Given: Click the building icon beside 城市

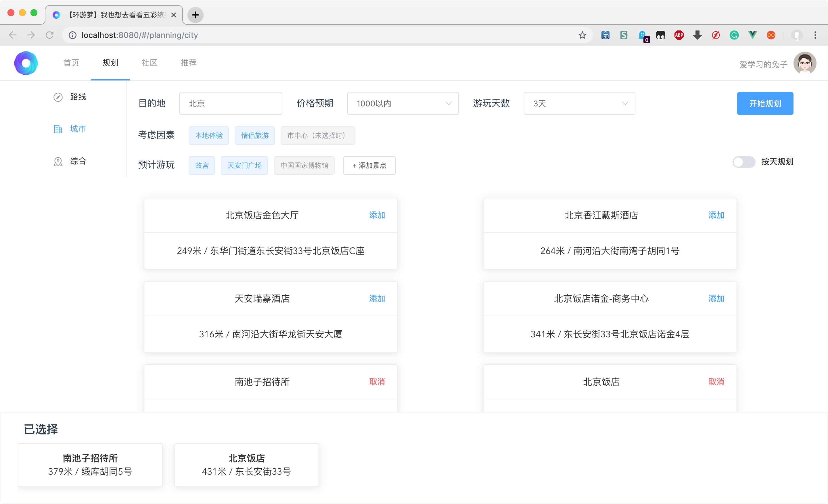Looking at the screenshot, I should click(x=58, y=129).
